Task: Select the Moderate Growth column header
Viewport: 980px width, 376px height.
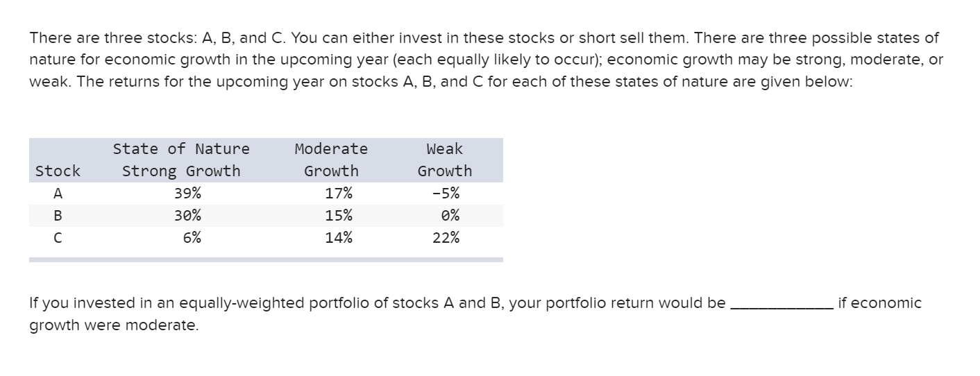Action: [331, 160]
